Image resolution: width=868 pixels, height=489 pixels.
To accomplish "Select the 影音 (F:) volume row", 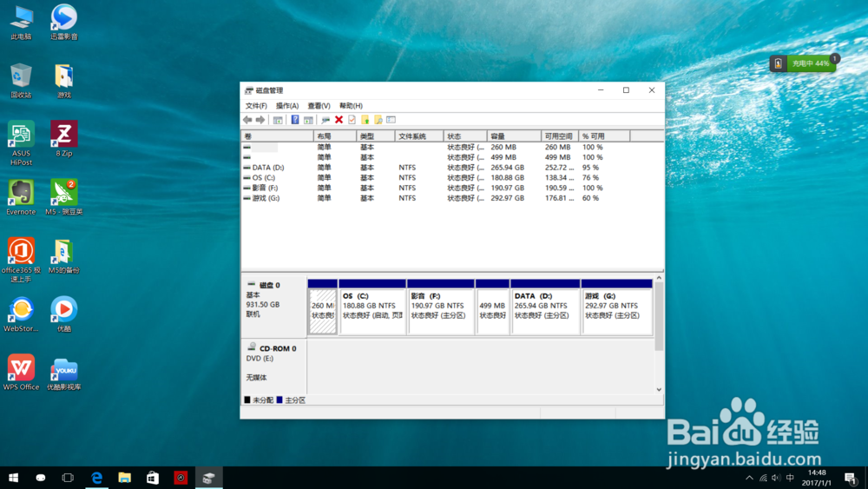I will pos(452,188).
